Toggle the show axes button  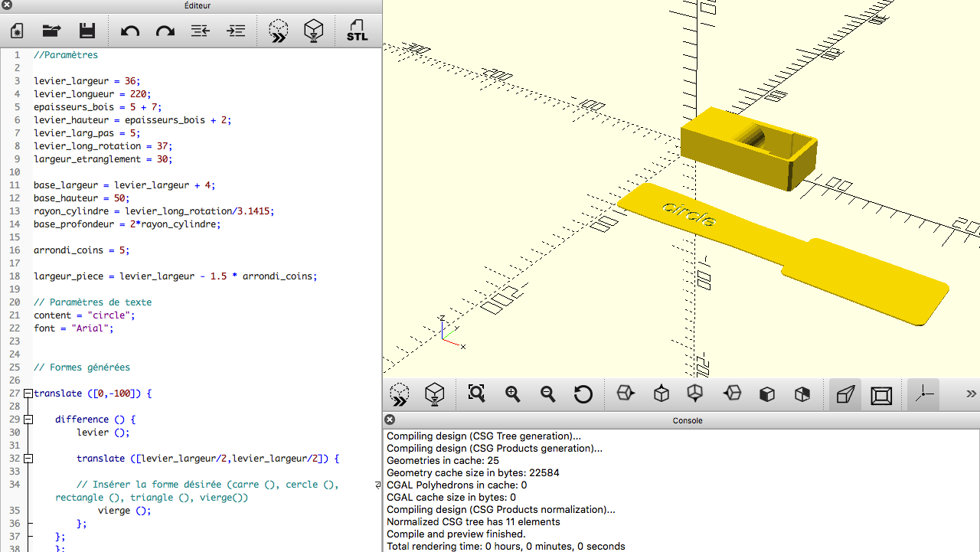924,394
